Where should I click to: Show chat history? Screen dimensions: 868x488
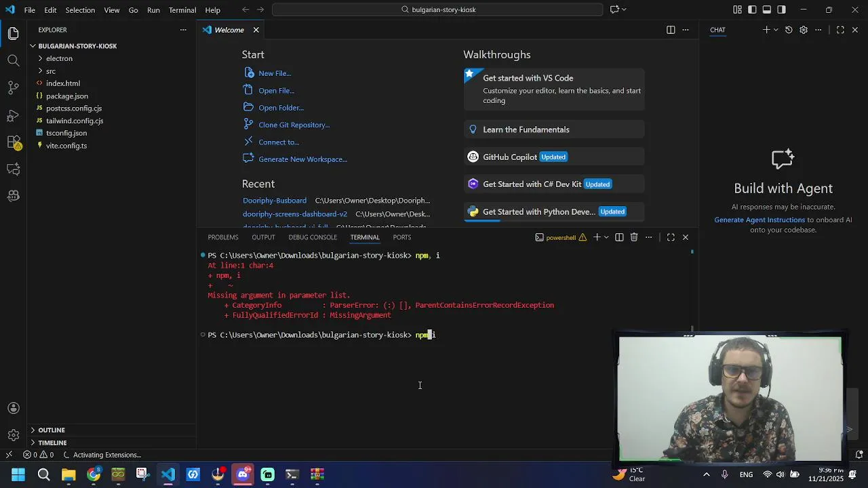[789, 30]
